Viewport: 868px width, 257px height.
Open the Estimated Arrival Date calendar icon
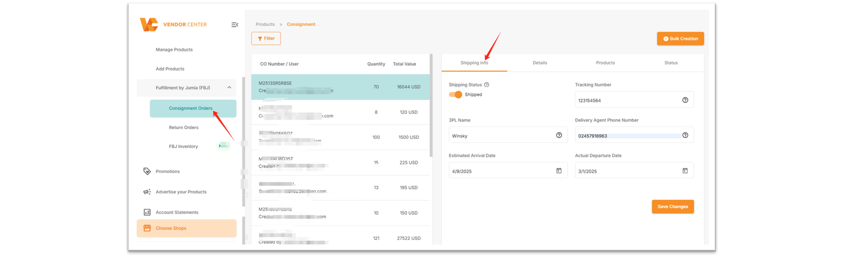tap(558, 171)
